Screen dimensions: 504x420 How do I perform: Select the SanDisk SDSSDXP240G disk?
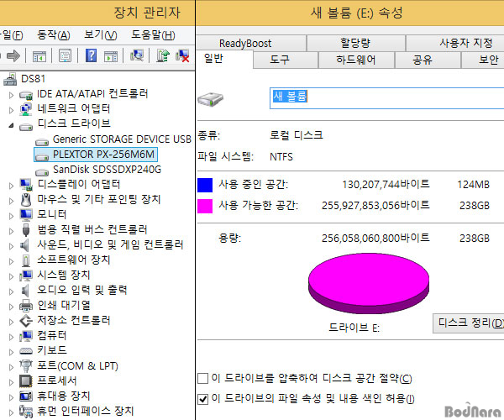[107, 170]
